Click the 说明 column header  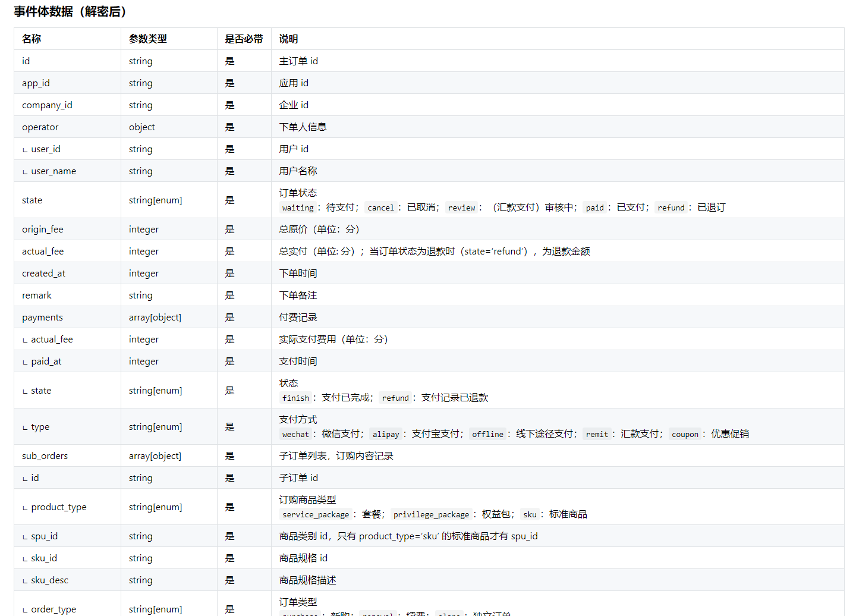288,39
